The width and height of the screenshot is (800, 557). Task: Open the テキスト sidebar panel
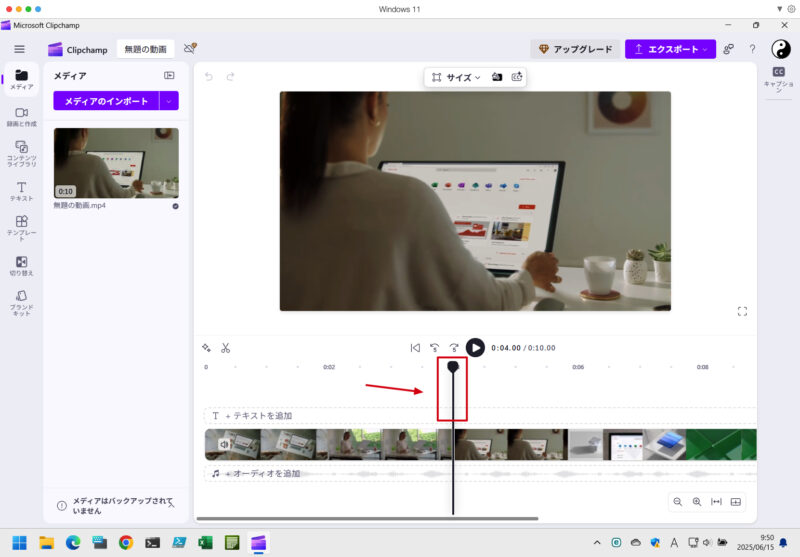tap(21, 191)
